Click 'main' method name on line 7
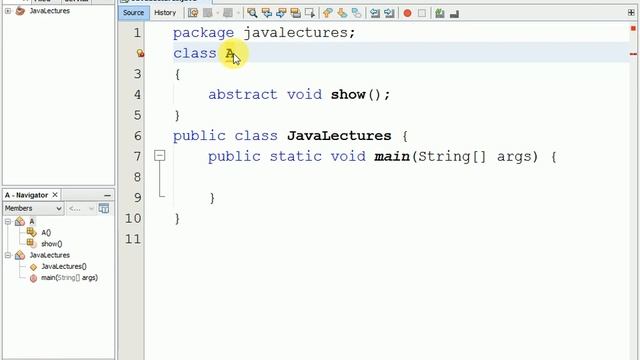The width and height of the screenshot is (640, 360). [392, 156]
